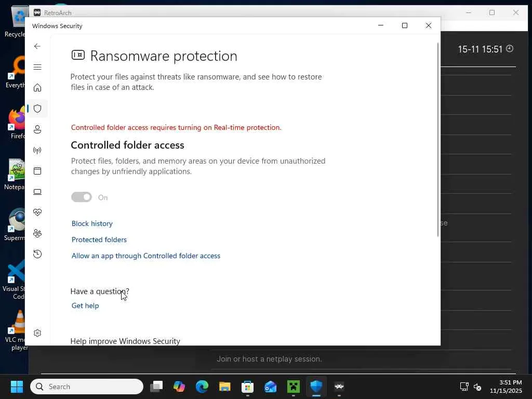The width and height of the screenshot is (532, 399).
Task: Toggle the Controlled folder access switch
Action: pos(82,197)
